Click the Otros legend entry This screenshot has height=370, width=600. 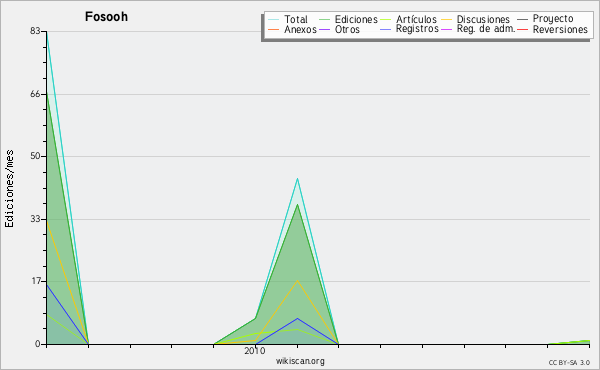tap(347, 29)
